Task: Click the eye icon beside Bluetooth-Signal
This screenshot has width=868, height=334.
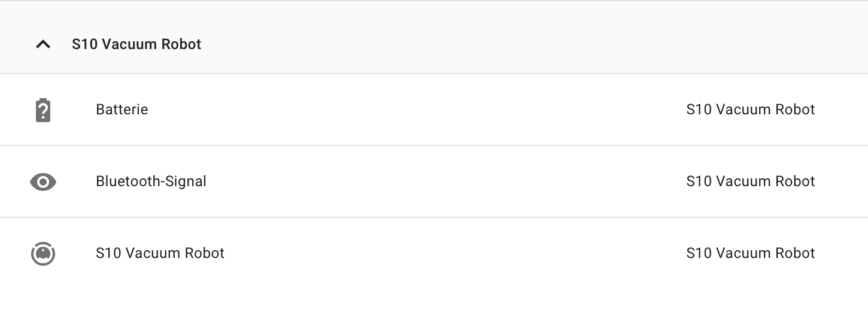Action: point(43,182)
